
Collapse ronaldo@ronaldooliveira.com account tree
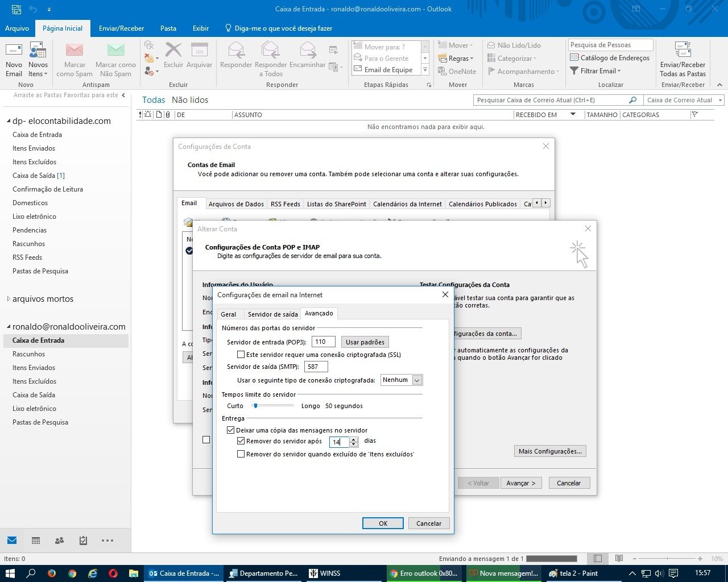click(x=9, y=327)
